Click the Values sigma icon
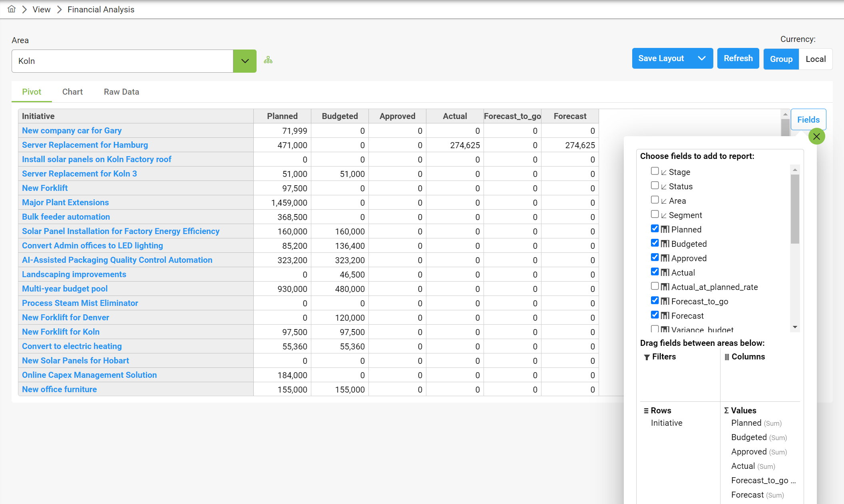Viewport: 844px width, 504px height. 727,411
